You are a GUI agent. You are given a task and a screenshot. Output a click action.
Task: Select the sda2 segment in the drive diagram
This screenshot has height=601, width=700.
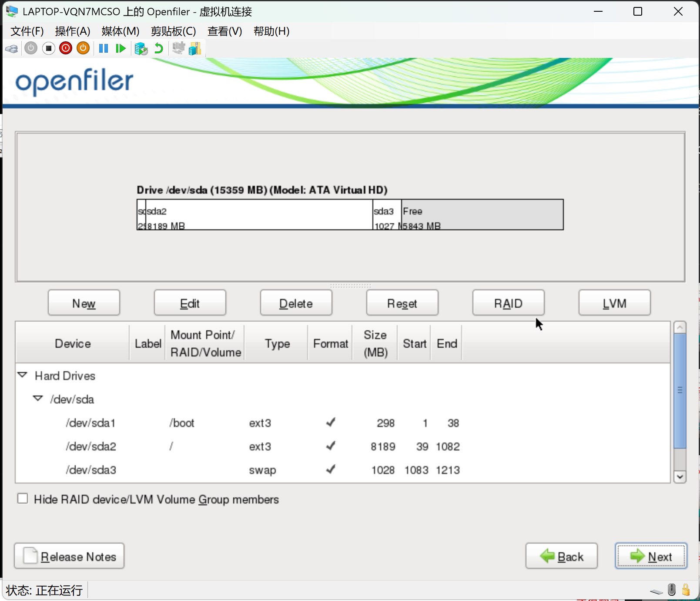[259, 215]
